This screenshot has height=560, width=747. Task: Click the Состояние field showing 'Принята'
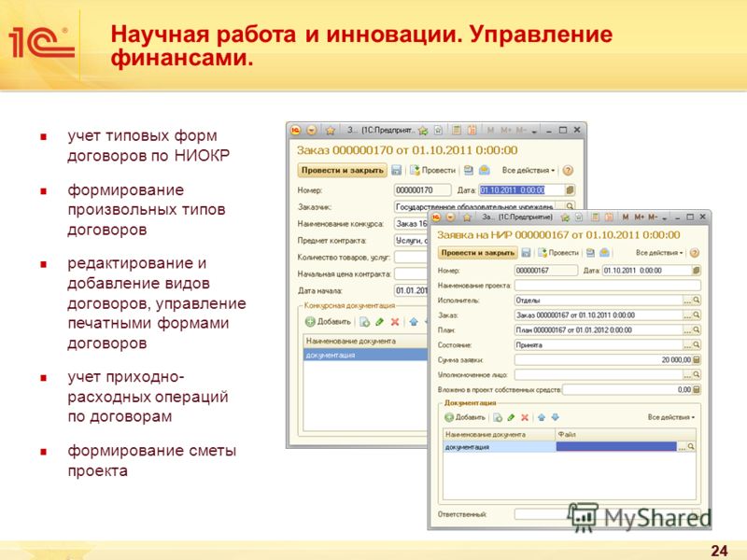tap(599, 344)
